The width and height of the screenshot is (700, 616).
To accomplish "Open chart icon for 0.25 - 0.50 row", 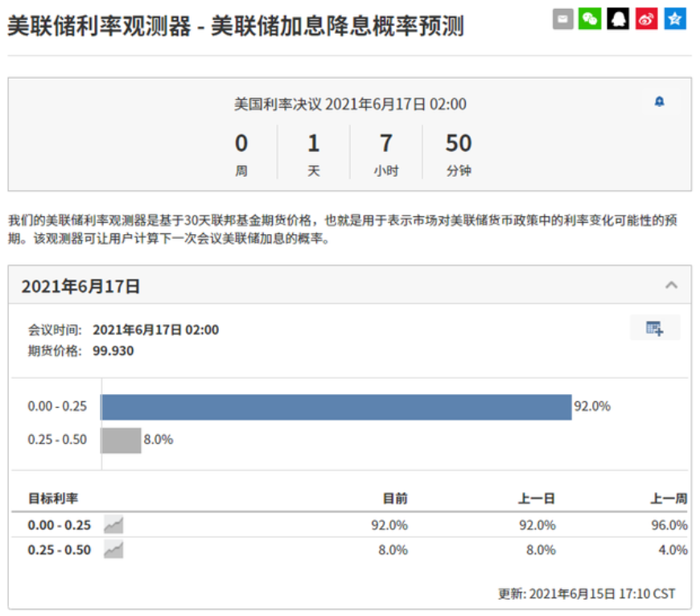I will [x=113, y=549].
